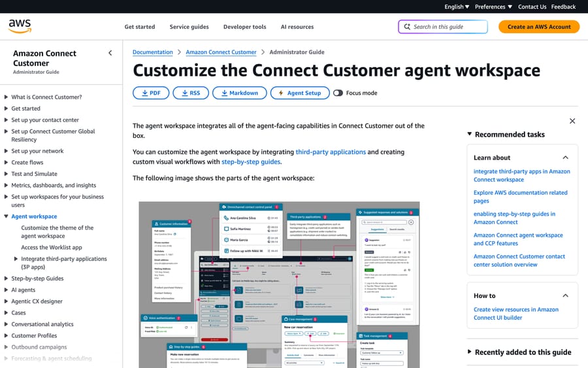The height and width of the screenshot is (368, 588).
Task: Open Create view resources in Connect UI builder
Action: [x=516, y=314]
